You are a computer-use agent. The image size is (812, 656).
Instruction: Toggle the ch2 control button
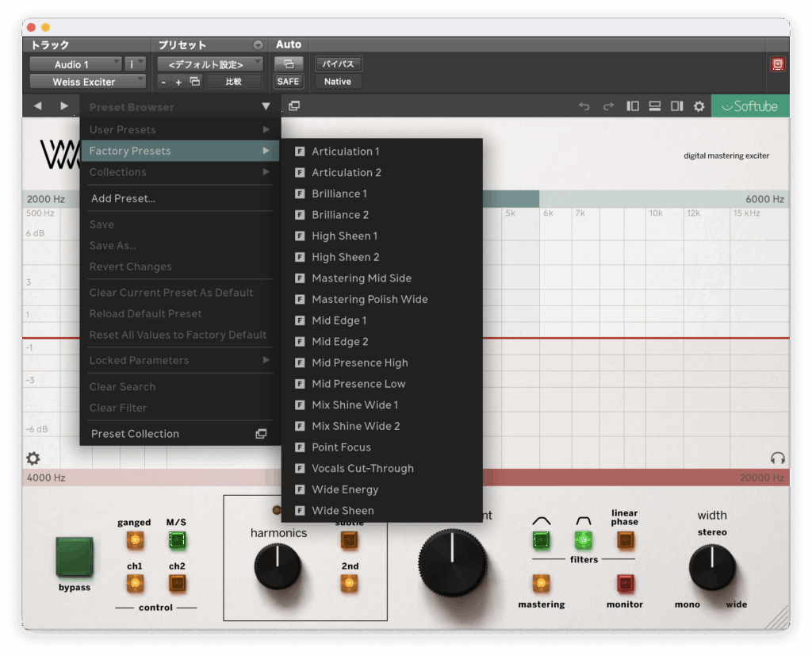click(177, 584)
